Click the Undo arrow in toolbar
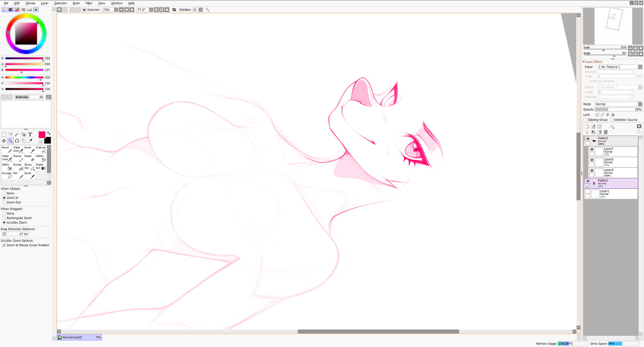644x347 pixels. [x=59, y=10]
